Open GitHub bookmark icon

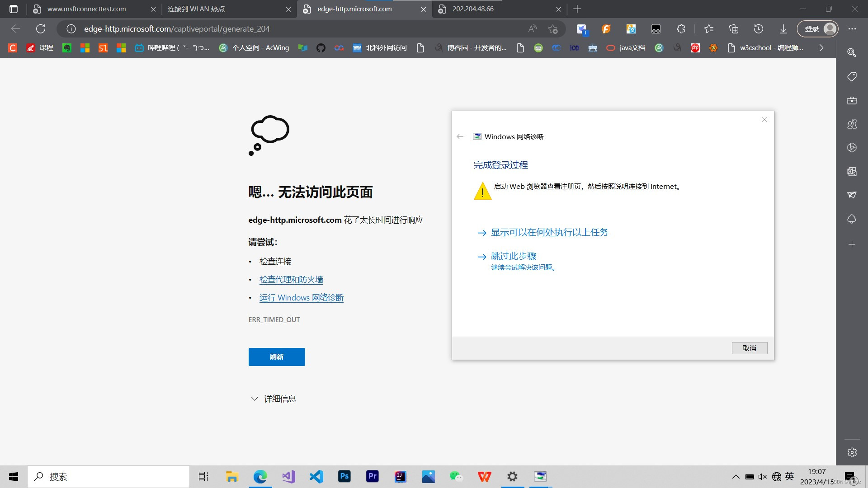[x=321, y=48]
